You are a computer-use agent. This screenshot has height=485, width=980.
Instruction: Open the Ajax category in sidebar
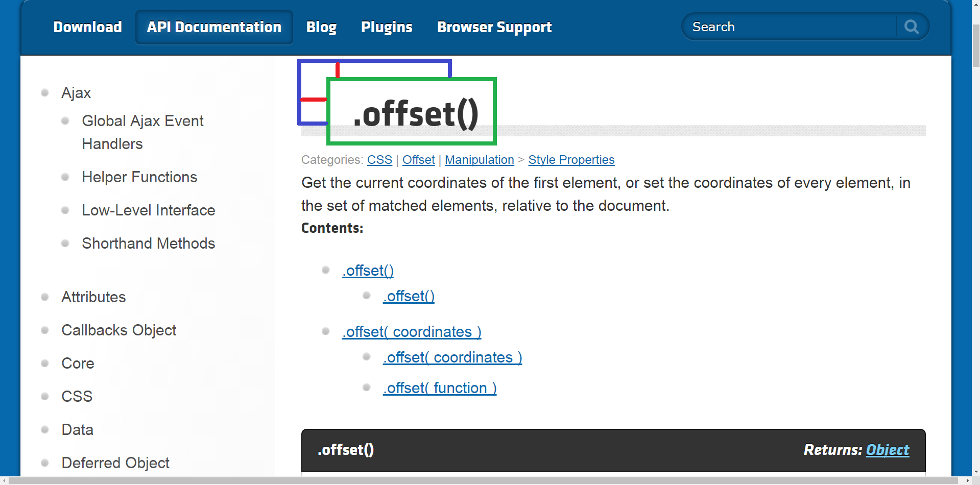(76, 93)
